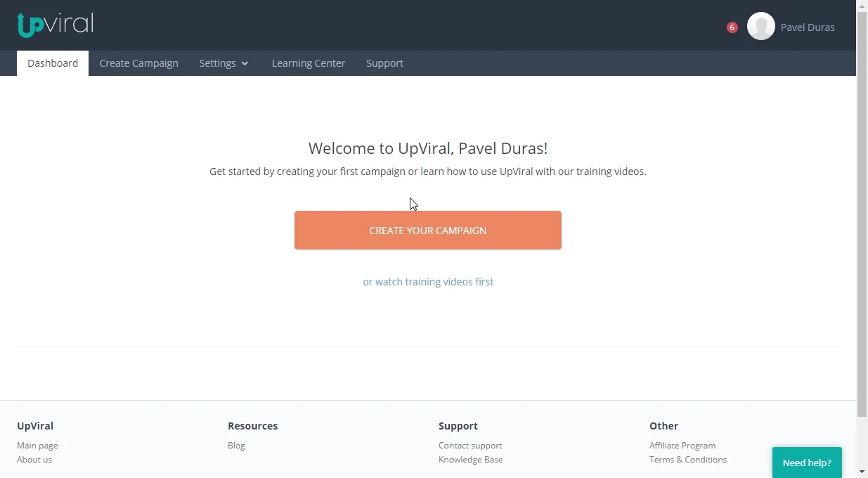Open the Learning Center tab
This screenshot has width=868, height=478.
pos(309,63)
